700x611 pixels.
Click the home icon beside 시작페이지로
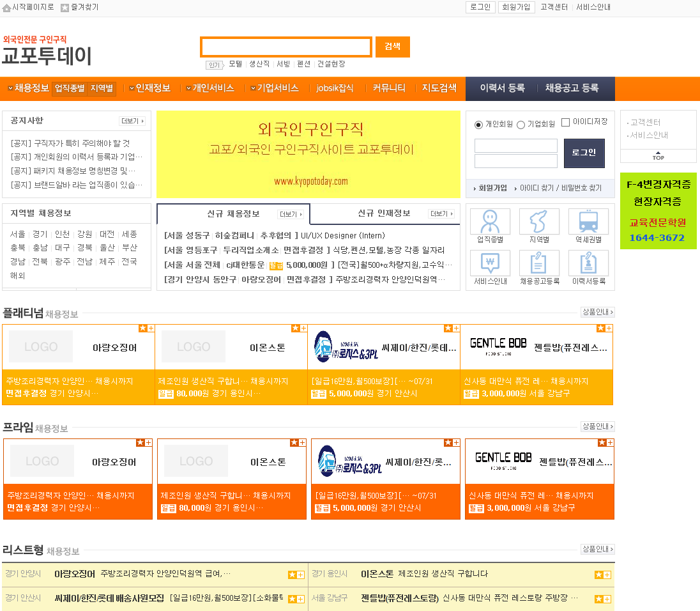6,8
